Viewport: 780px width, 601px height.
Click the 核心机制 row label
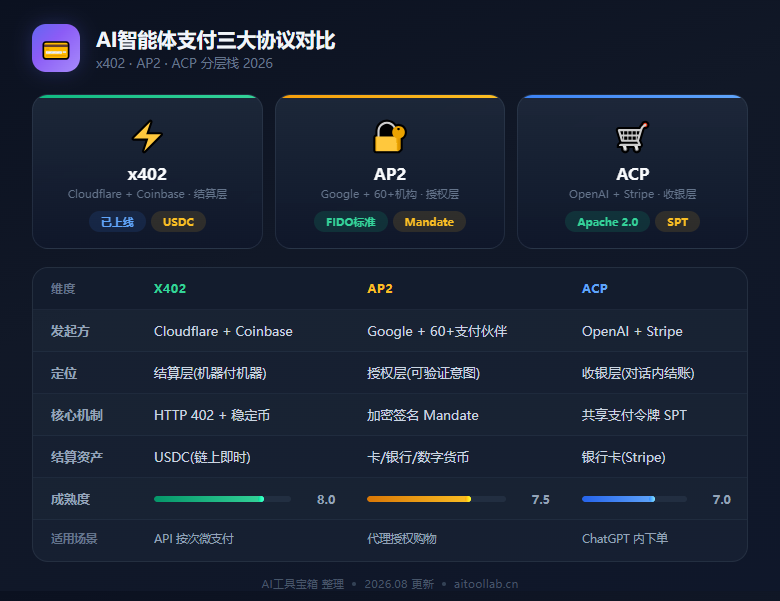click(x=77, y=415)
